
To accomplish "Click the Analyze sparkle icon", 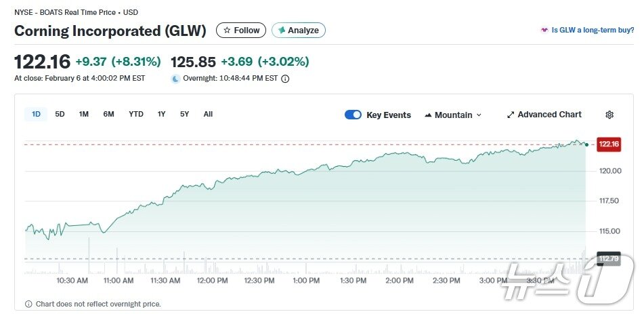I will [x=281, y=31].
